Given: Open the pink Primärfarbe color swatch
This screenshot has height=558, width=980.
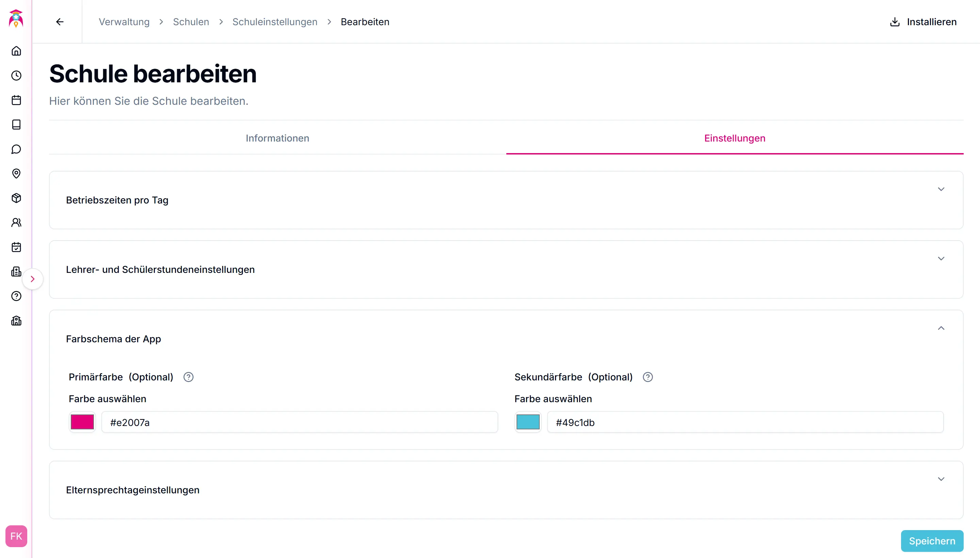Looking at the screenshot, I should [x=82, y=422].
